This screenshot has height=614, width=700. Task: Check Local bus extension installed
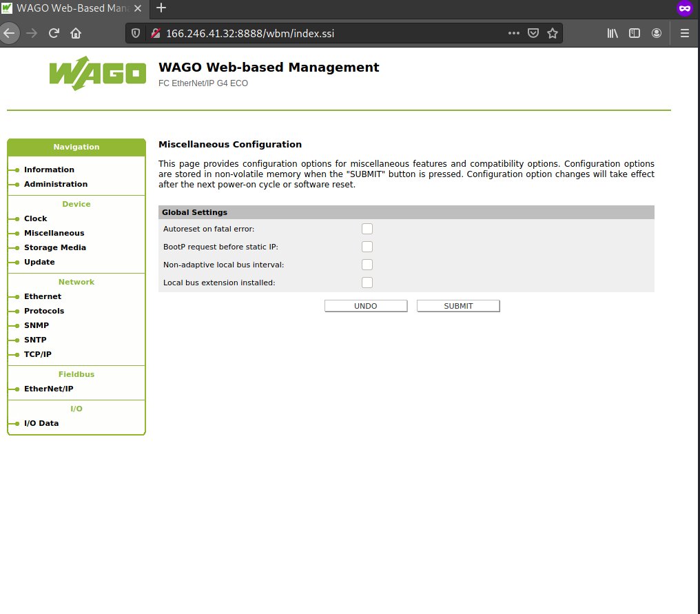point(367,283)
